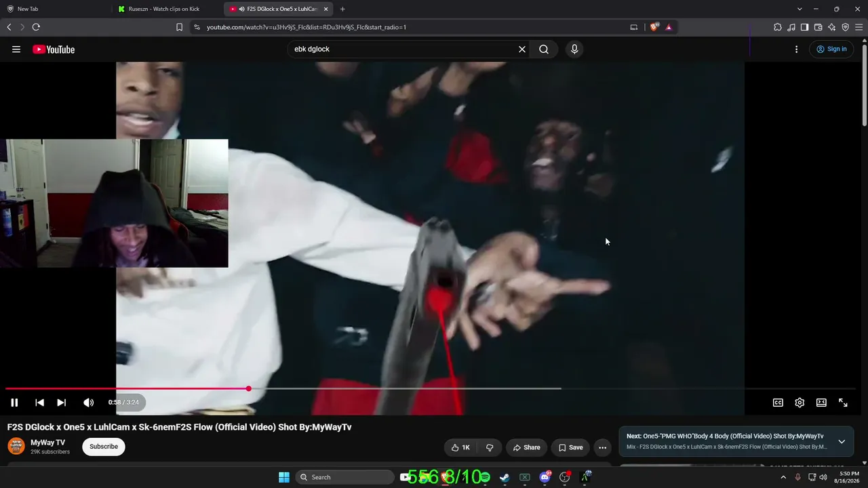
Task: Click the MyWay TV channel avatar
Action: (x=16, y=446)
